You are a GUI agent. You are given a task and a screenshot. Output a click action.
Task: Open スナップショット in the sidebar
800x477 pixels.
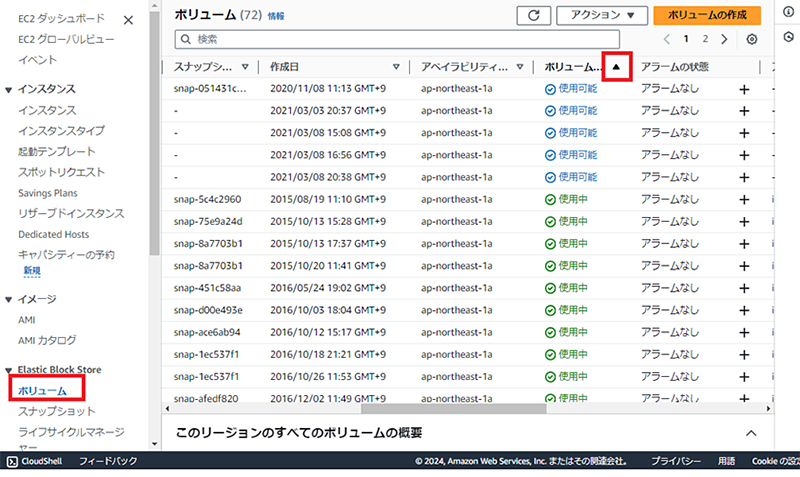pos(57,411)
